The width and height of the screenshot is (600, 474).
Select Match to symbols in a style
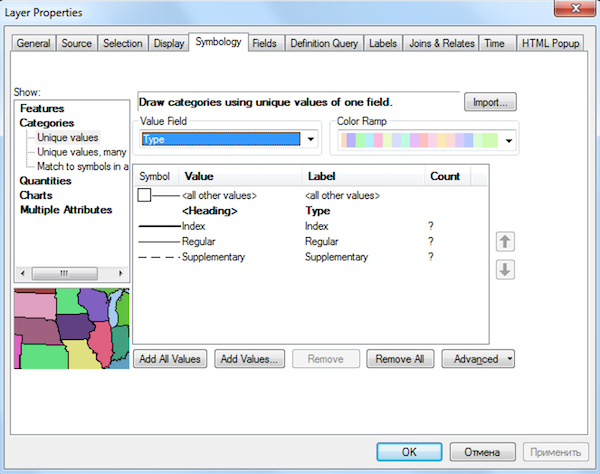[x=82, y=166]
